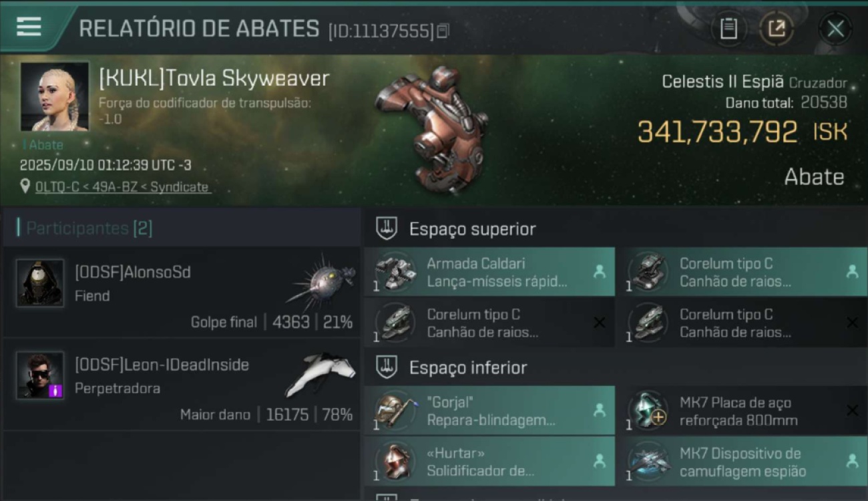The width and height of the screenshot is (868, 501).
Task: Open the clipboard report icon
Action: click(728, 29)
